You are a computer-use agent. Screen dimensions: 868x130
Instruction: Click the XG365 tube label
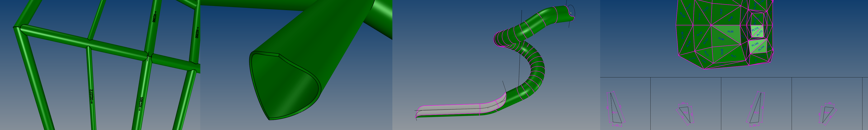click(x=141, y=104)
